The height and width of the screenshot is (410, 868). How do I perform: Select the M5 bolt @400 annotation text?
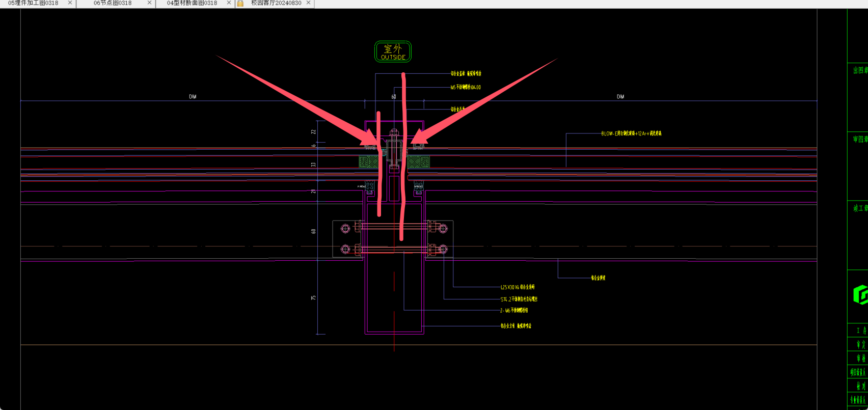[x=465, y=88]
